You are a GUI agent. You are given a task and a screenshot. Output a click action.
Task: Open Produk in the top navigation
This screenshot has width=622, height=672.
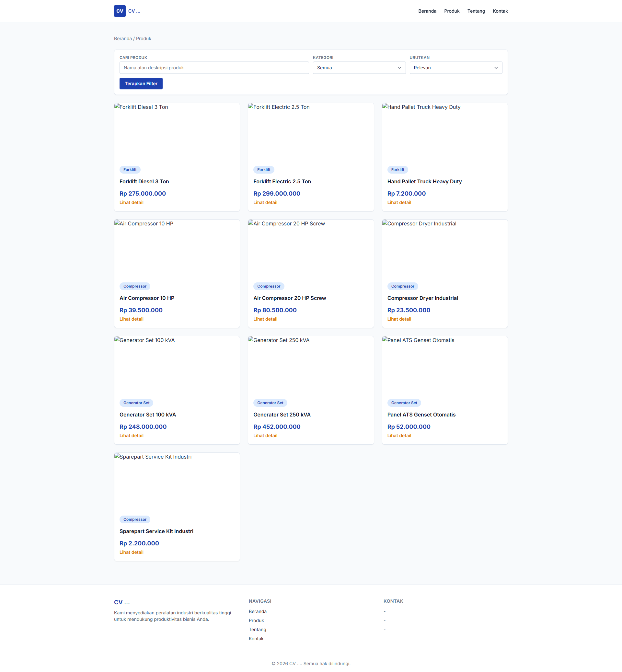[451, 11]
